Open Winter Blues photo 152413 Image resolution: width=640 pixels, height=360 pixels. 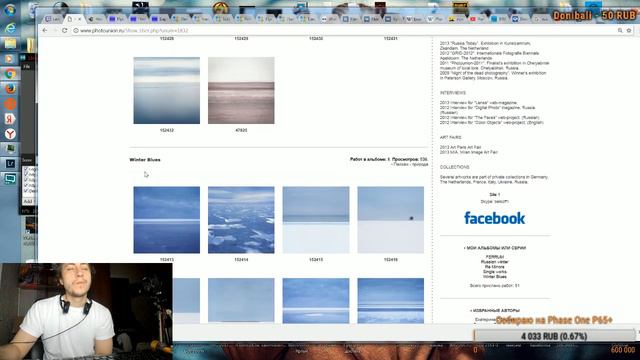tap(167, 220)
